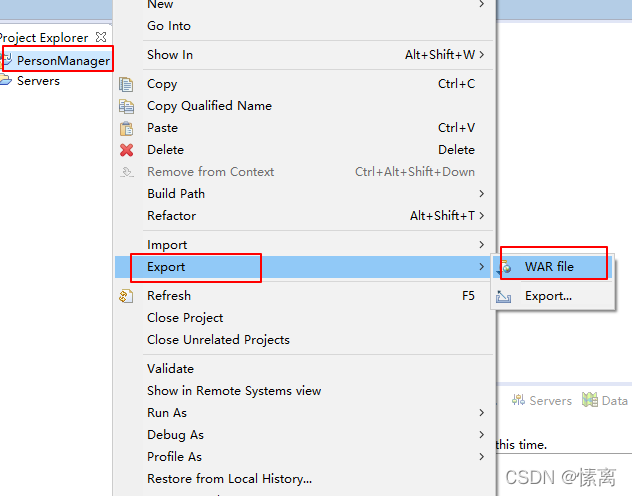Choose Validate from context menu
This screenshot has height=496, width=632.
pos(304,369)
